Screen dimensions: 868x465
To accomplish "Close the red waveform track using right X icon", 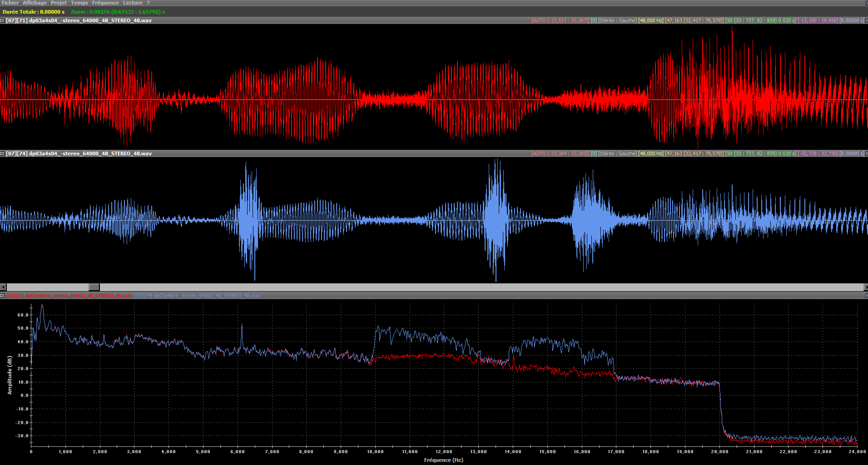I will pos(866,20).
